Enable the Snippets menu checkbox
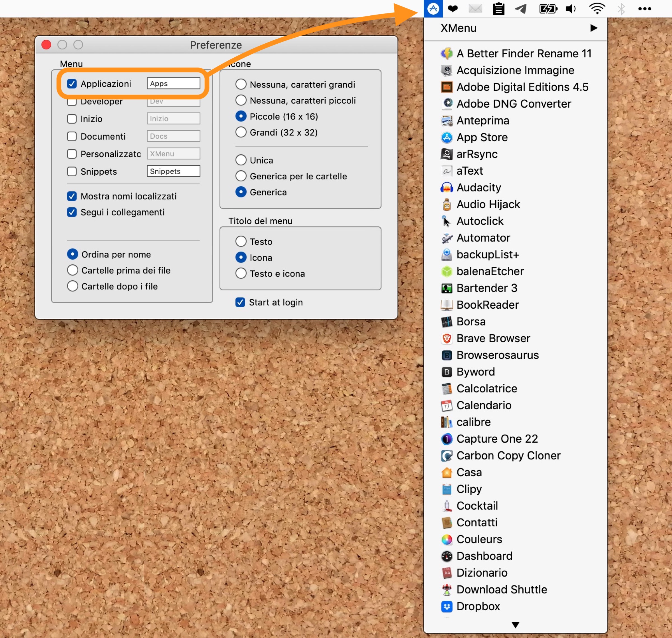Screen dimensions: 672x638 pyautogui.click(x=72, y=172)
